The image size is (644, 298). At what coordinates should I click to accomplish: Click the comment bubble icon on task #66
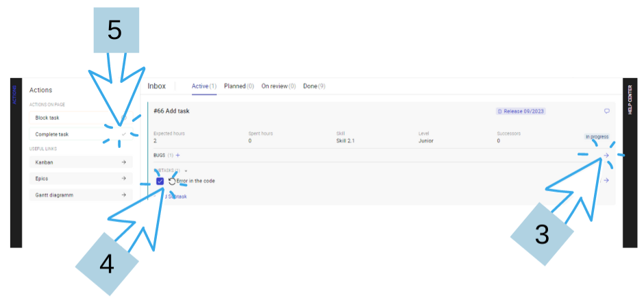(606, 111)
